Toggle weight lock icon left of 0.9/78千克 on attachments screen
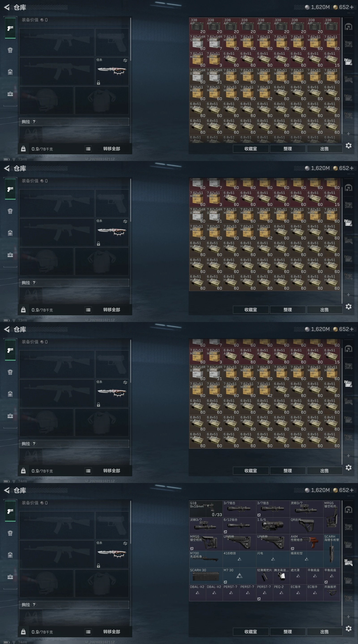Screen dimensions: 358x644 23,631
